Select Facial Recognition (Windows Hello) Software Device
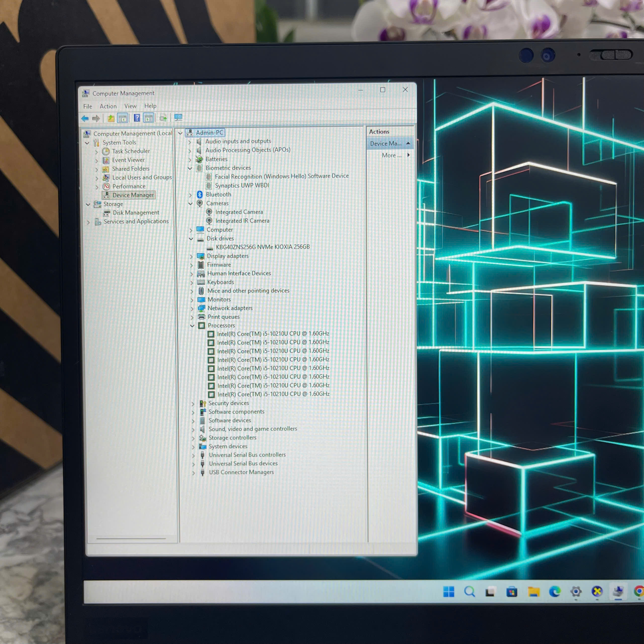Screen dimensions: 644x644 (282, 176)
